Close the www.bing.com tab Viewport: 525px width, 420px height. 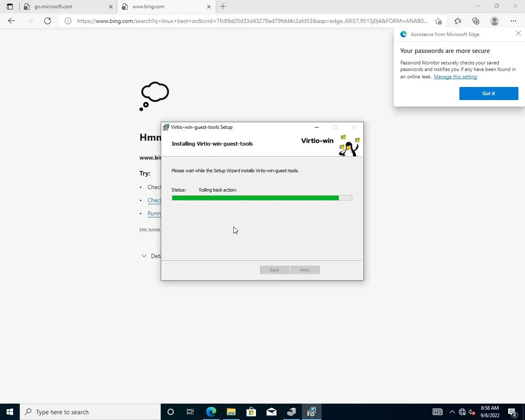pyautogui.click(x=209, y=7)
